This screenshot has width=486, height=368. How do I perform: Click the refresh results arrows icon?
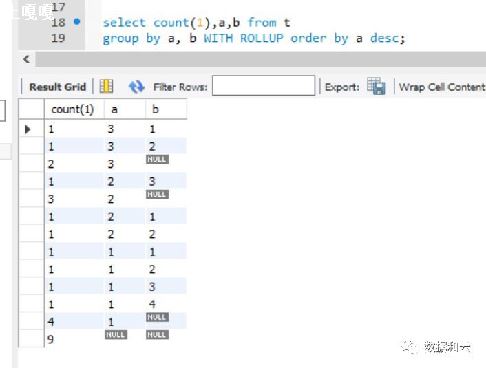coord(136,87)
